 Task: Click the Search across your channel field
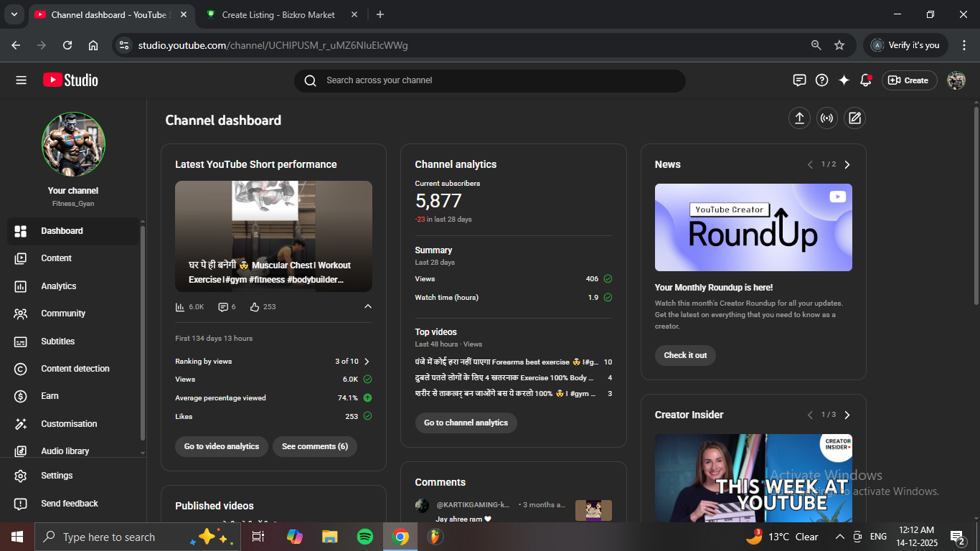click(489, 80)
